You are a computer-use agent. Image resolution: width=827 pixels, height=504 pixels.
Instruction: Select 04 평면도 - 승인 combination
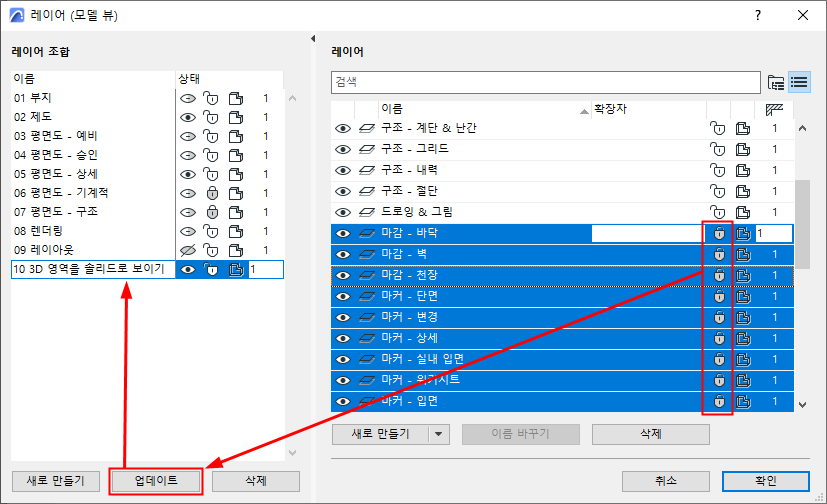(x=93, y=156)
